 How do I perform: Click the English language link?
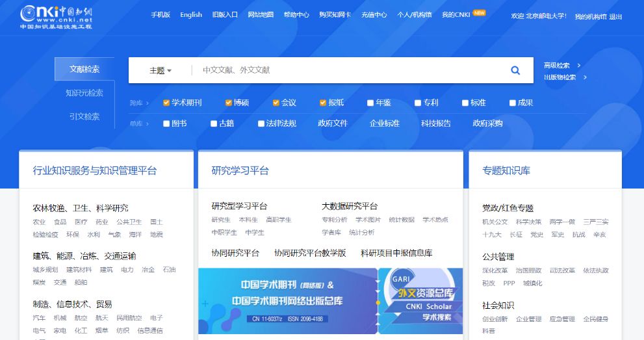point(191,15)
